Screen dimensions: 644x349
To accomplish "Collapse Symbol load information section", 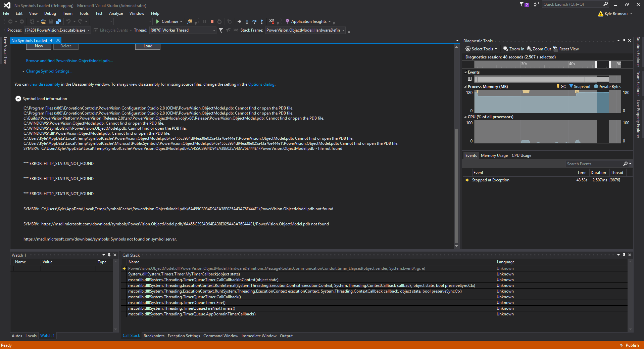I will [x=18, y=99].
